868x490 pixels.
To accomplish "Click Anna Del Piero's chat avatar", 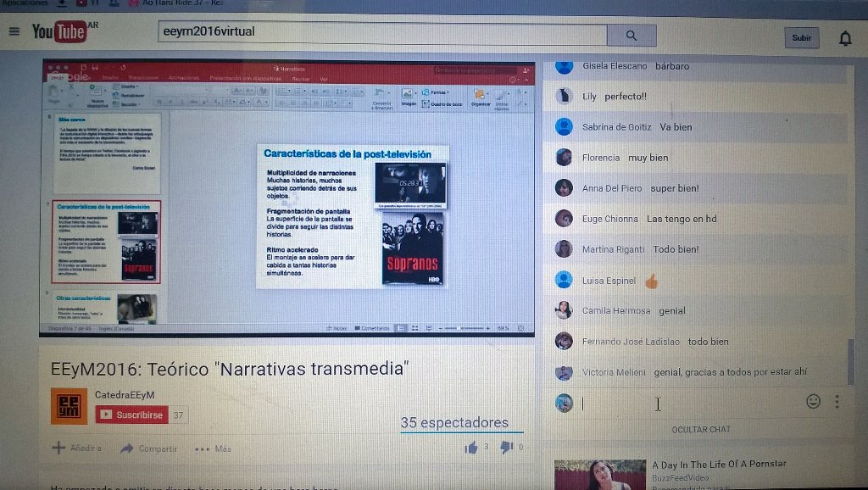I will (x=564, y=187).
